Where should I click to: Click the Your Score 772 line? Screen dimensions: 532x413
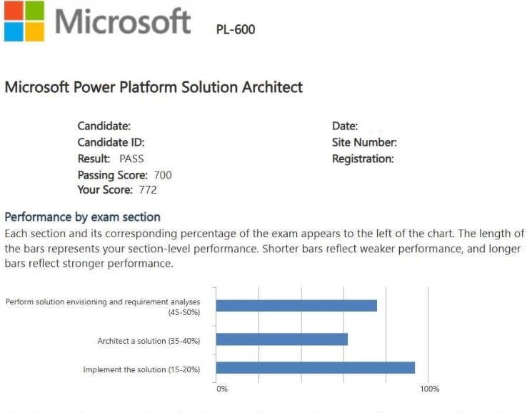pos(116,190)
